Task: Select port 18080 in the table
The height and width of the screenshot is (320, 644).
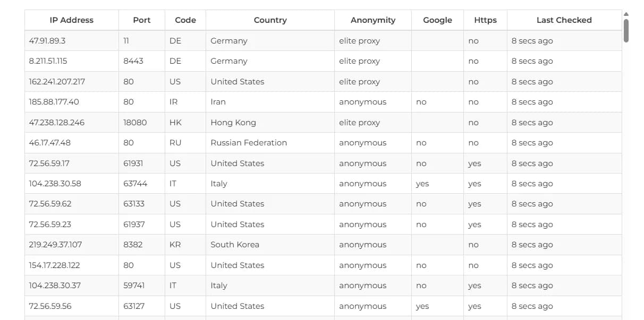Action: click(133, 122)
